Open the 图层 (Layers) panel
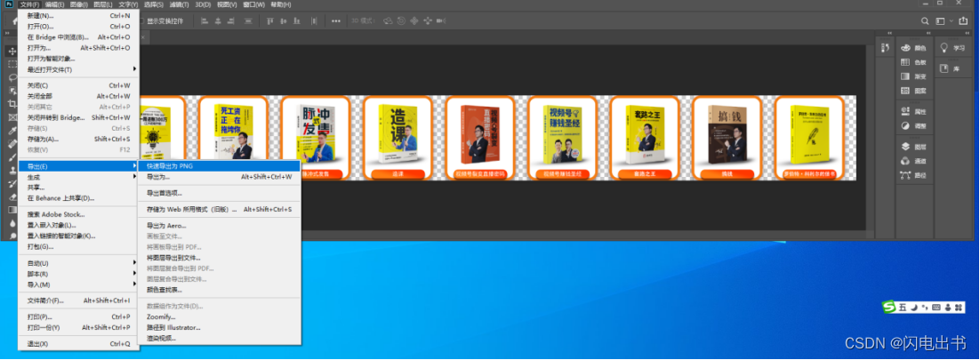 (x=913, y=148)
